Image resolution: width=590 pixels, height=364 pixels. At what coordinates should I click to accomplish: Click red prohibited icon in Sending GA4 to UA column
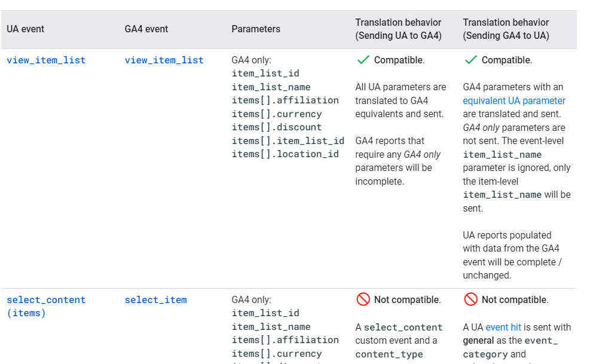(x=470, y=299)
